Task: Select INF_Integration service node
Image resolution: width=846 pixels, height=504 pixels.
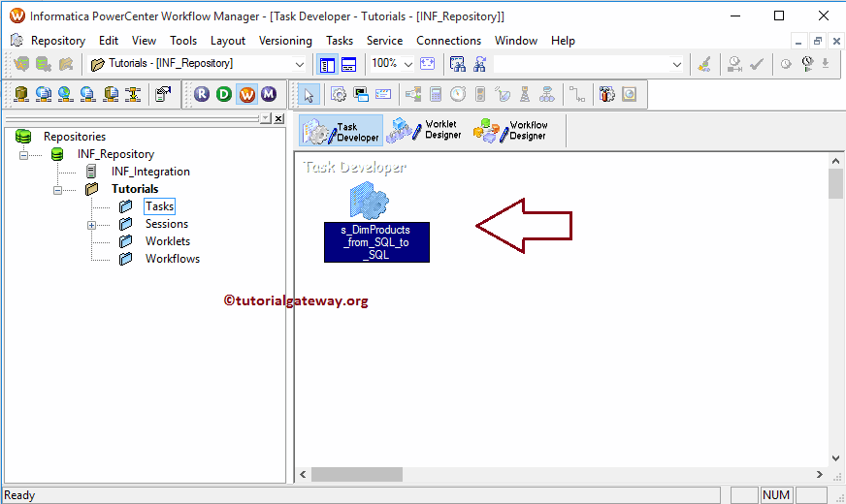Action: coord(150,172)
